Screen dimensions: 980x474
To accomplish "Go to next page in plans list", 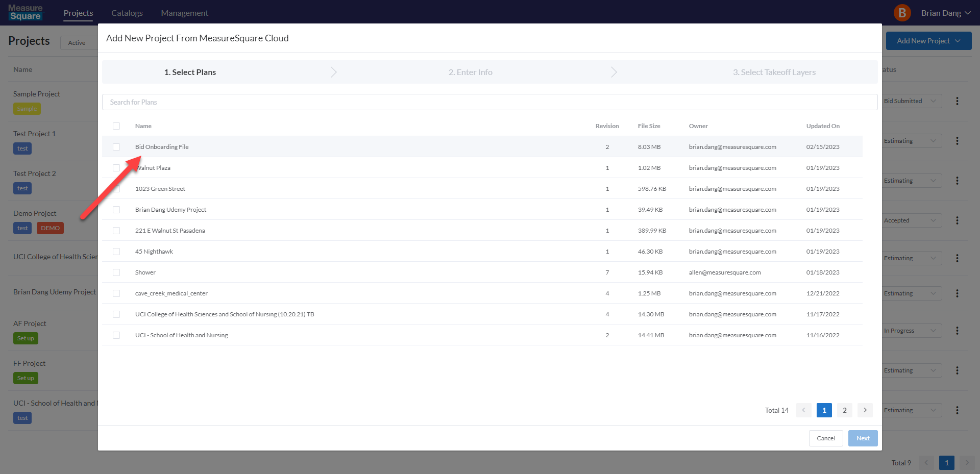I will click(x=865, y=410).
